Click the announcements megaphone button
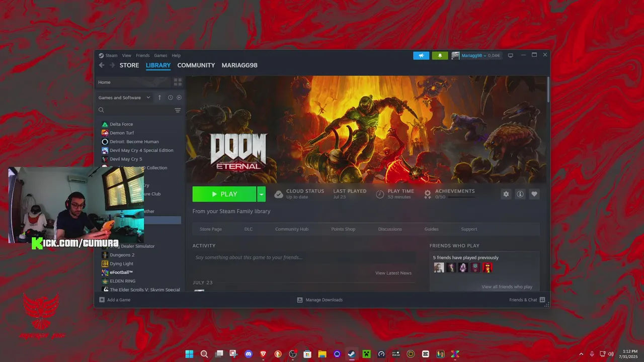This screenshot has width=644, height=362. point(421,55)
